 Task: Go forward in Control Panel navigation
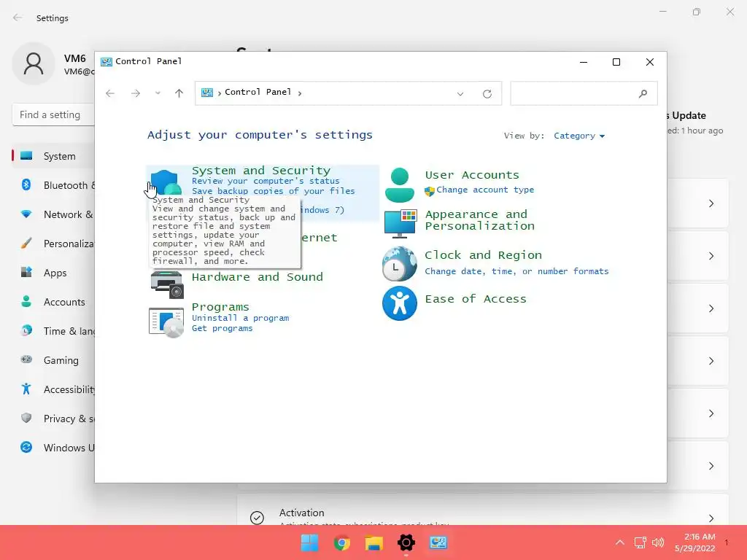(135, 93)
